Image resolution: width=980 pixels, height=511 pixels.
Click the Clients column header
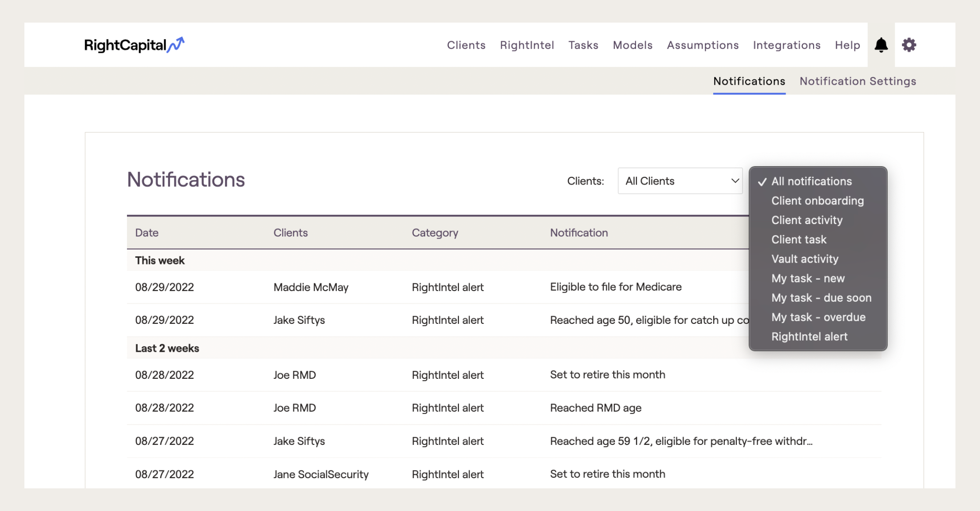pyautogui.click(x=290, y=233)
